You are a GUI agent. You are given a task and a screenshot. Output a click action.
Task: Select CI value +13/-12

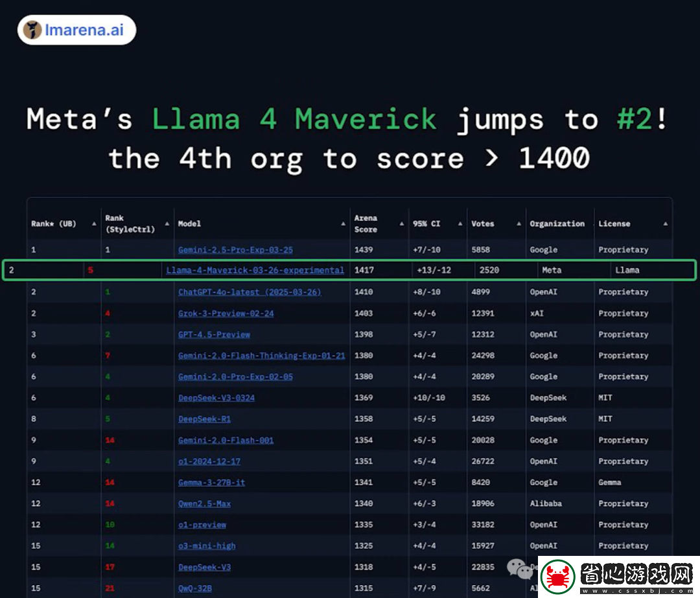[434, 270]
